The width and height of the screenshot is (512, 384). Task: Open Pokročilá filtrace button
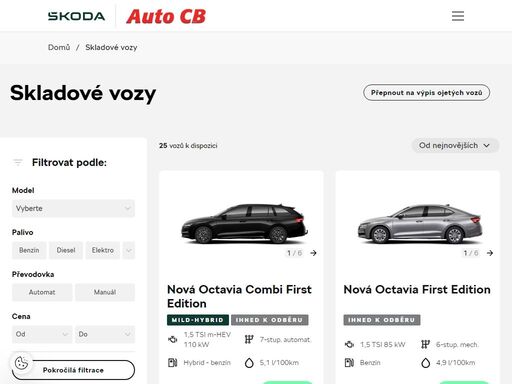pos(73,370)
